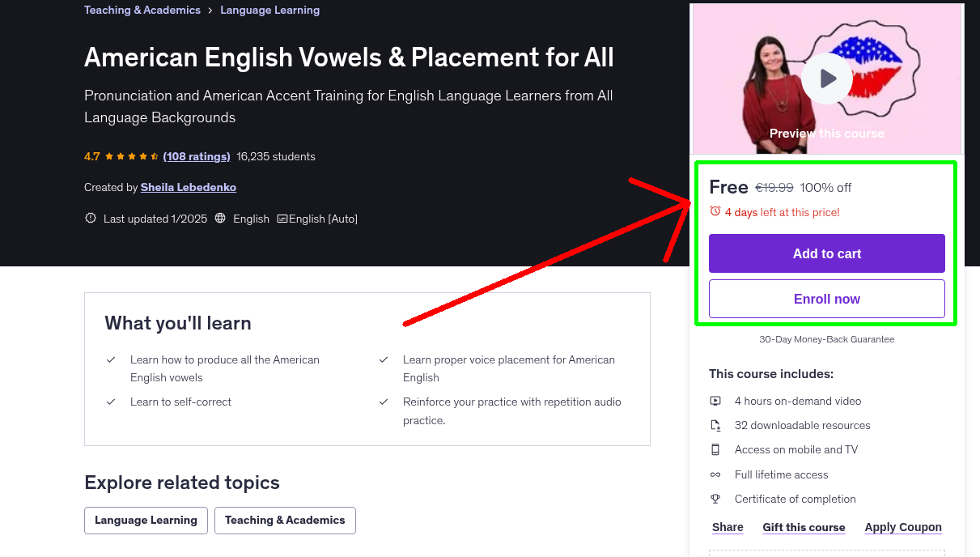Click Share under course includes
Screen dimensions: 980x557
coord(728,527)
